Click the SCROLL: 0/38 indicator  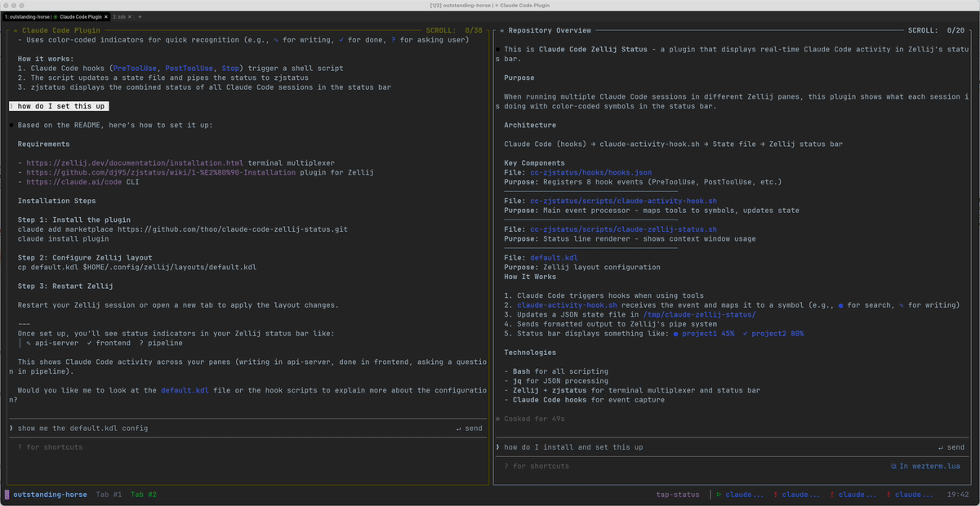pos(454,30)
